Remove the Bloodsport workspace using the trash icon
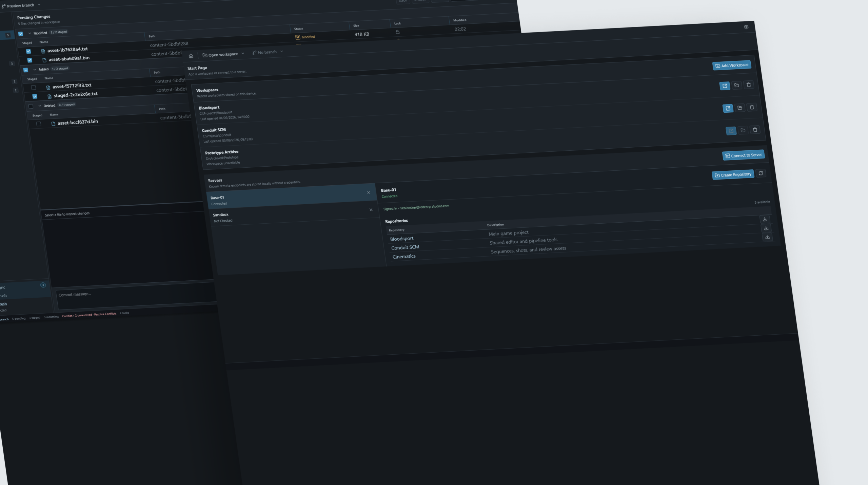868x485 pixels. tap(749, 85)
